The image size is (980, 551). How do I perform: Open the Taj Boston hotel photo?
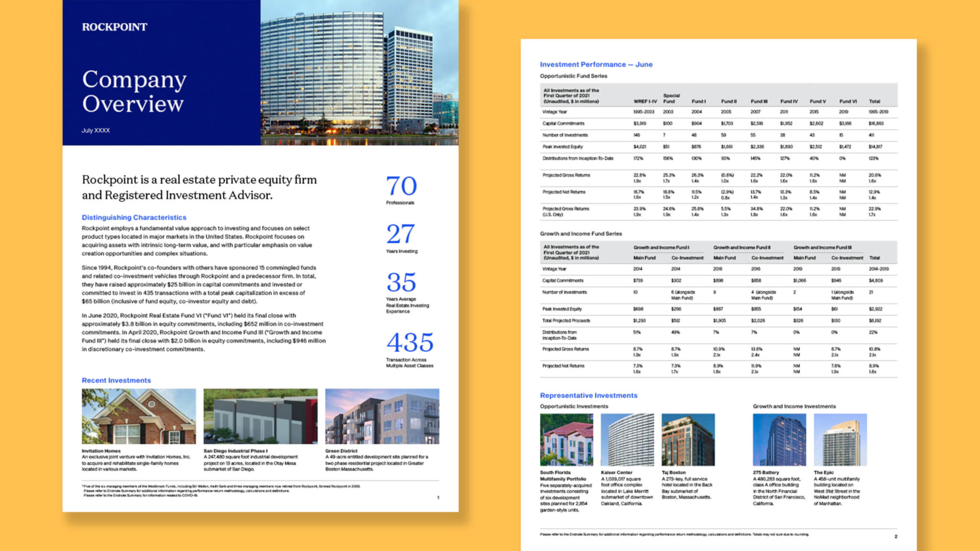pos(688,440)
